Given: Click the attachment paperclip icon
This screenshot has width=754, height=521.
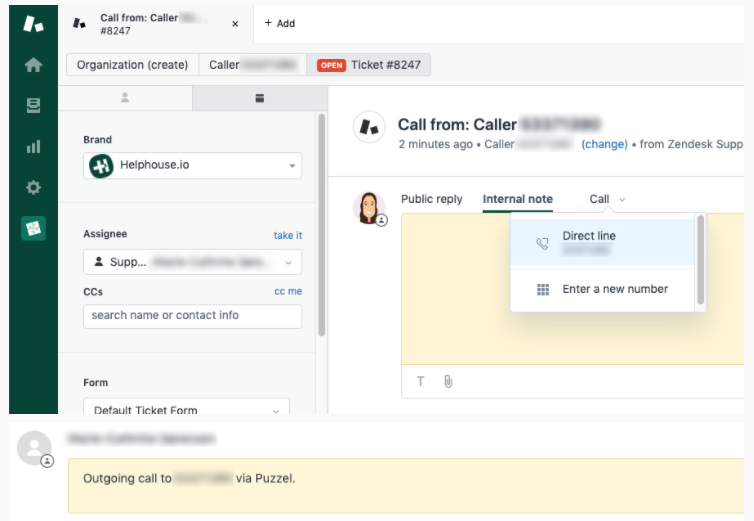Looking at the screenshot, I should click(x=448, y=381).
